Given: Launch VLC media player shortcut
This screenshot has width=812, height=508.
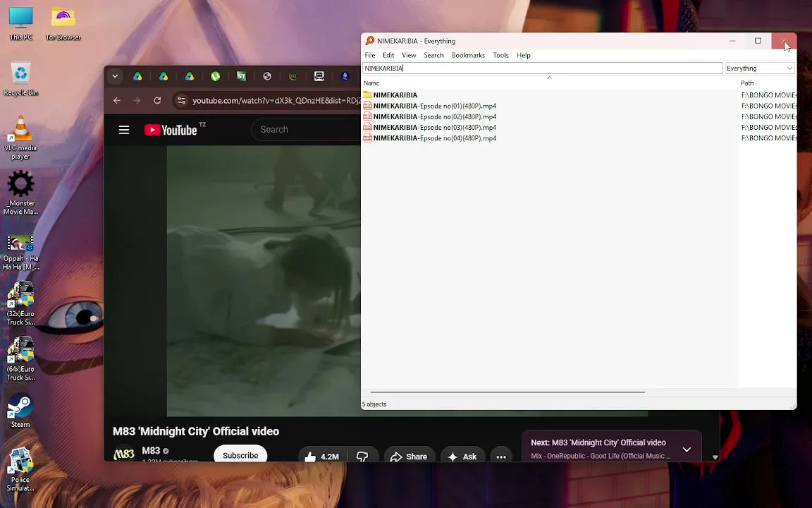Looking at the screenshot, I should click(20, 138).
